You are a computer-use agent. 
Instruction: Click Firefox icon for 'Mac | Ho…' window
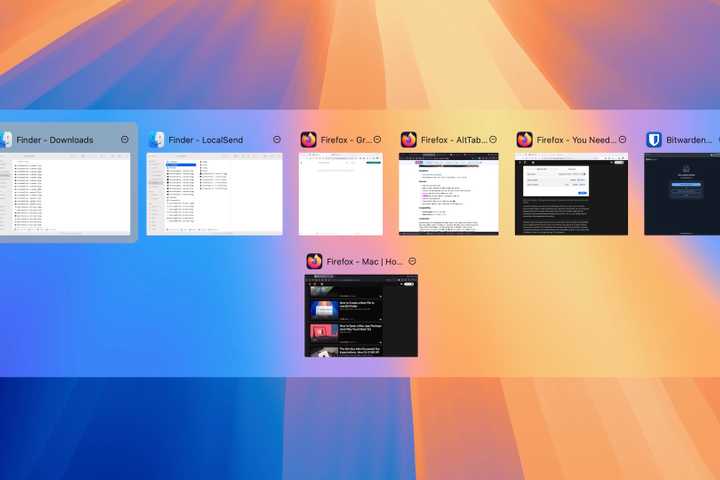point(315,261)
